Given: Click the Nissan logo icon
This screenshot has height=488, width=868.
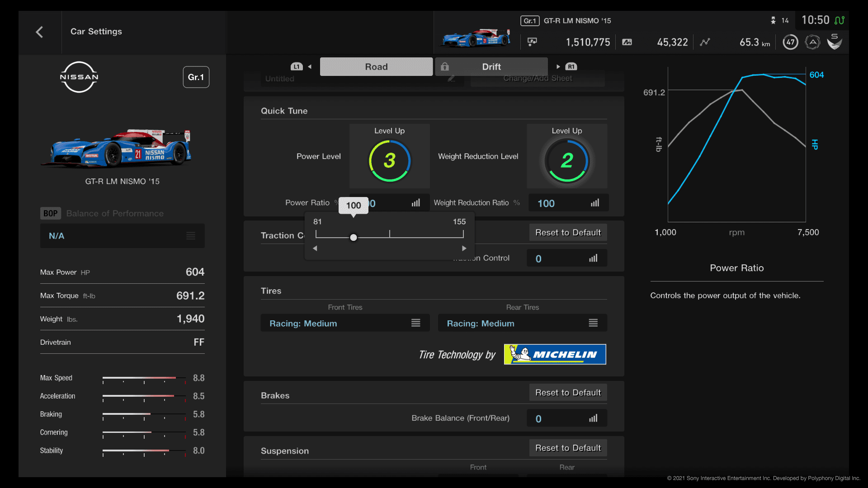Looking at the screenshot, I should (78, 77).
